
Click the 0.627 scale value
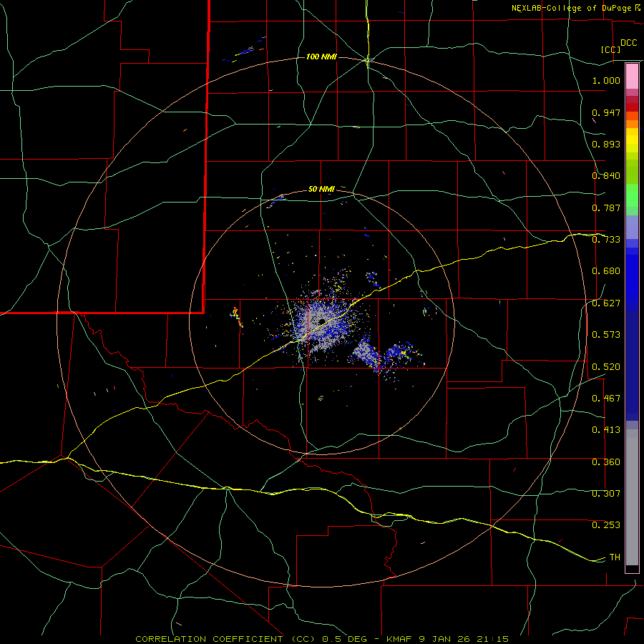606,303
